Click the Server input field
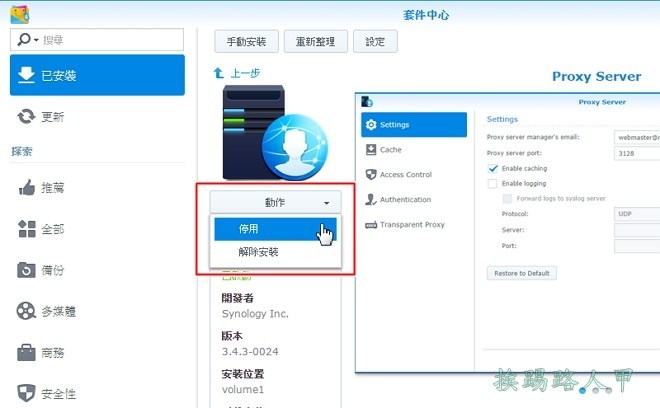 637,230
